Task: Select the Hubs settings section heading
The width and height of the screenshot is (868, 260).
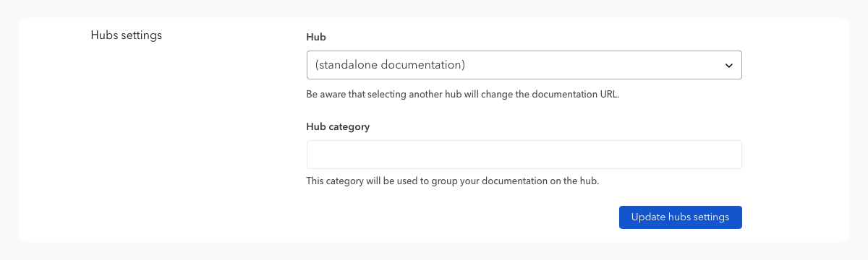Action: 126,35
